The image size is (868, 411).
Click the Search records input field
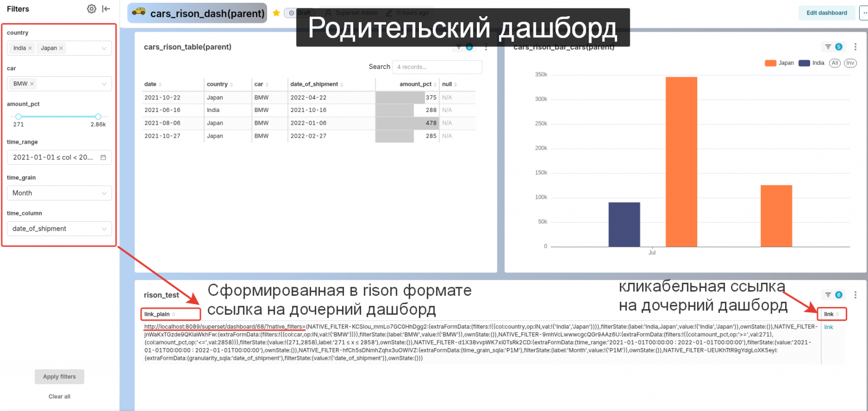coord(437,67)
